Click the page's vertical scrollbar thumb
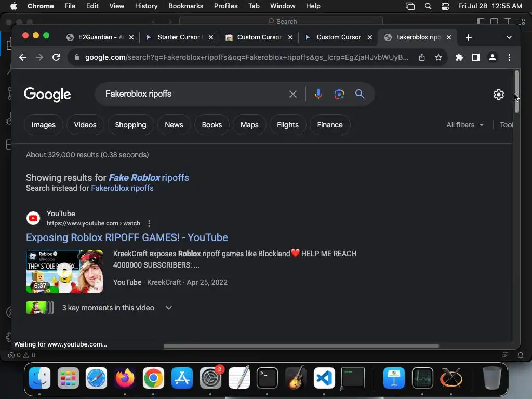The image size is (532, 399). point(517,91)
